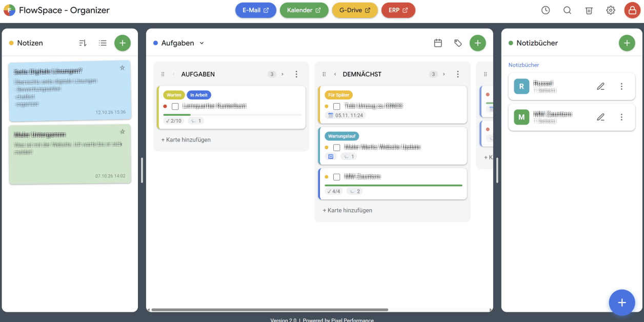
Task: Edit the R notebook with pencil icon
Action: click(601, 87)
